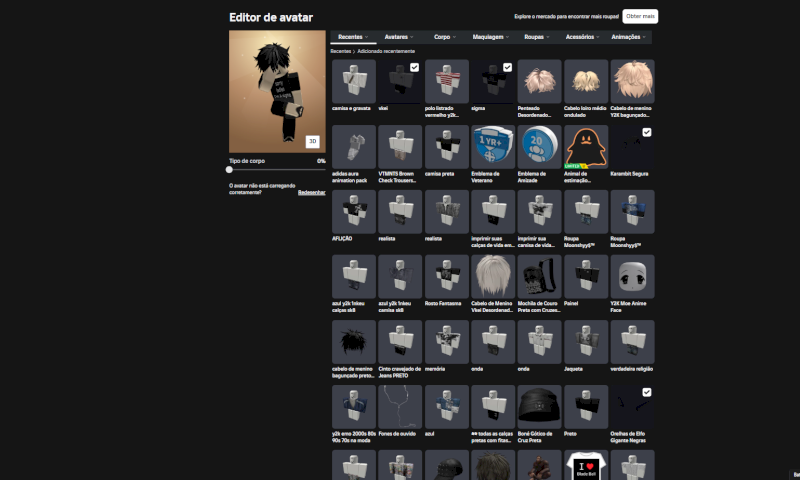Screen dimensions: 800x480
Task: Expand the Recentes dropdown arrow
Action: 366,37
